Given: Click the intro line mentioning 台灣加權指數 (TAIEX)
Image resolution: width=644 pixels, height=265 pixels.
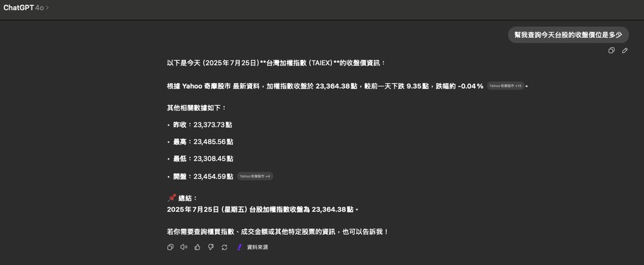Looking at the screenshot, I should point(276,63).
